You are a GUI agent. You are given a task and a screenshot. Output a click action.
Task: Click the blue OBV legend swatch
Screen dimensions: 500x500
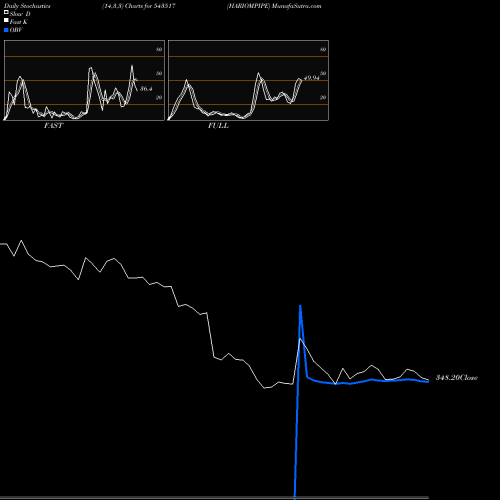tap(6, 30)
